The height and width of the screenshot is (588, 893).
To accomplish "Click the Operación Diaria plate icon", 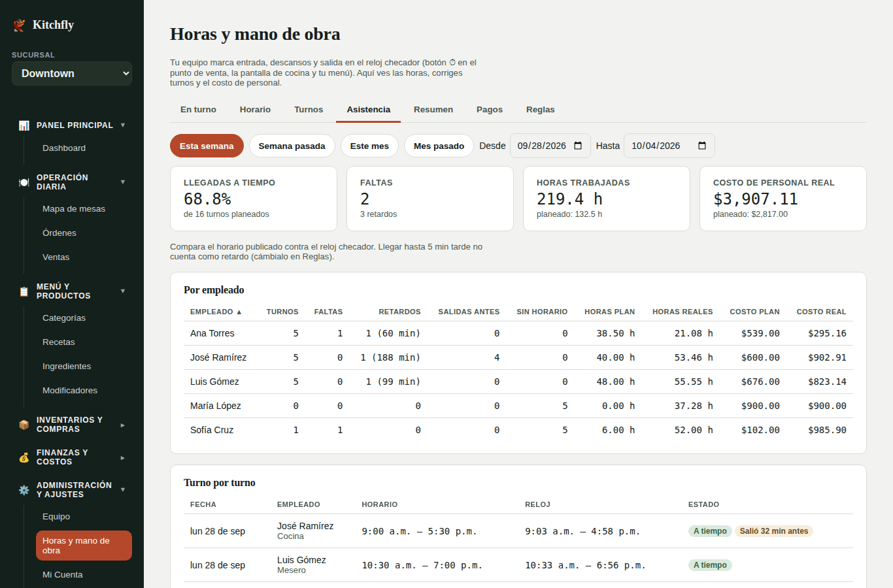I will tap(24, 182).
